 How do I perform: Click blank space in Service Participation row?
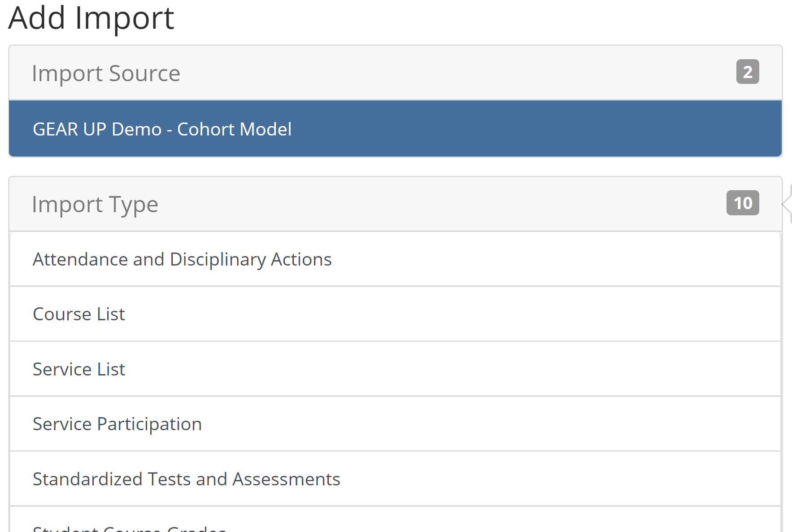[x=493, y=424]
